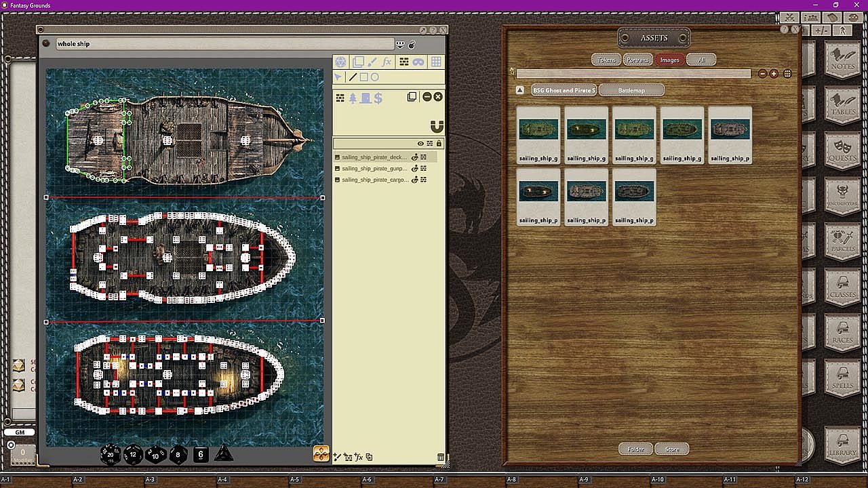This screenshot has width=868, height=488.
Task: Click the Battlemap breadcrumb button
Action: click(631, 90)
